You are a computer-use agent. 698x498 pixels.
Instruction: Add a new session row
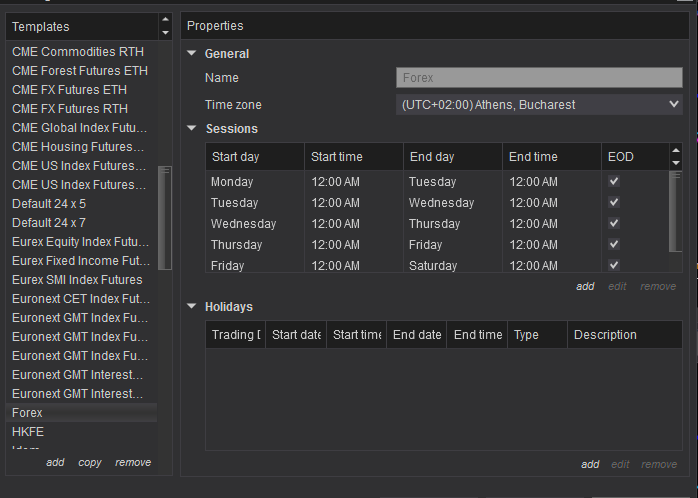pyautogui.click(x=585, y=286)
